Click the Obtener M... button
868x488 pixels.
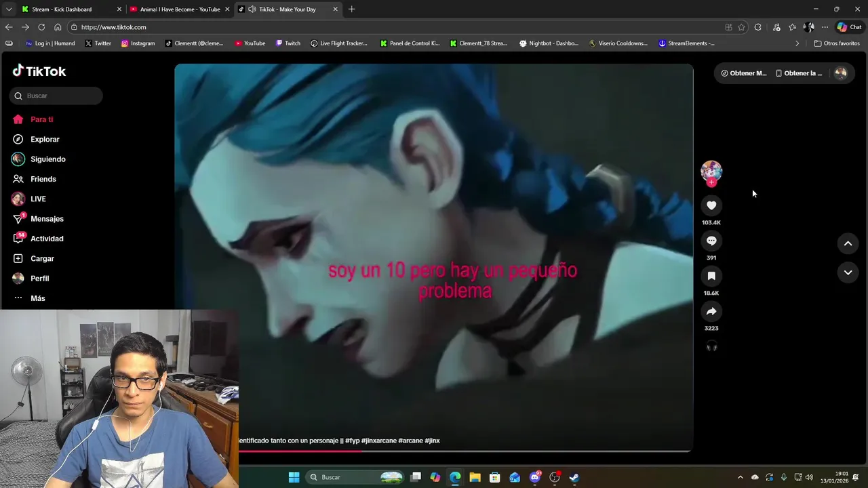point(743,73)
